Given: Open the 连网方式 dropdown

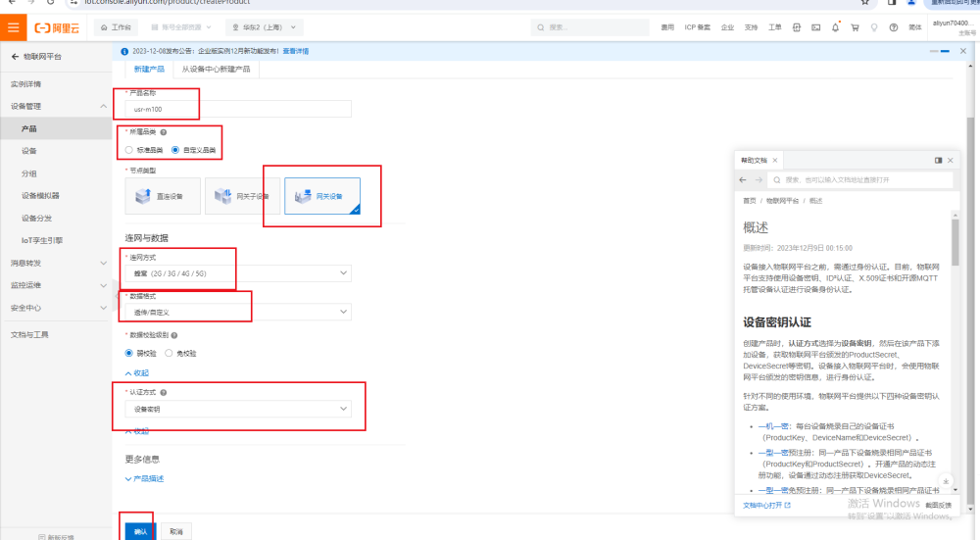Looking at the screenshot, I should (237, 273).
